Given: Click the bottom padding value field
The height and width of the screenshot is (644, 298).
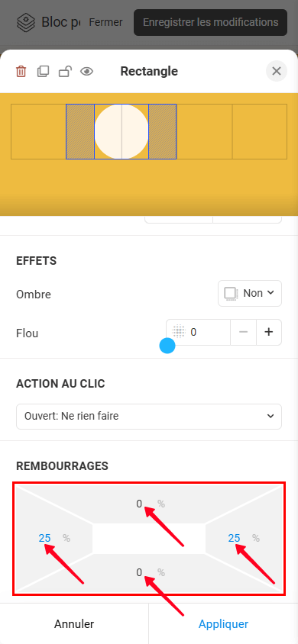Looking at the screenshot, I should [140, 572].
